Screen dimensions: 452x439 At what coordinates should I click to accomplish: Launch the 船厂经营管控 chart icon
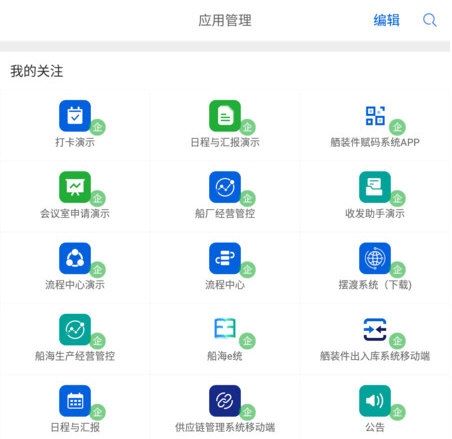coord(225,187)
